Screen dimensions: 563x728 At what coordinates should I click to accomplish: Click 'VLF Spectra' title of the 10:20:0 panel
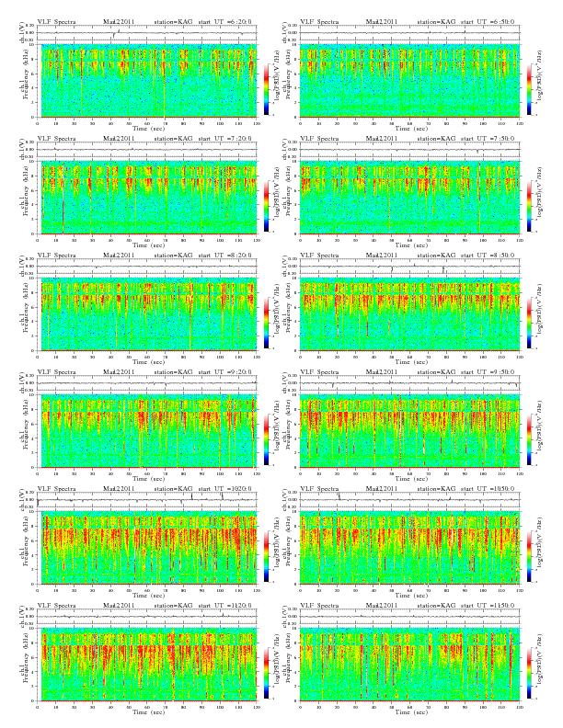[x=56, y=488]
